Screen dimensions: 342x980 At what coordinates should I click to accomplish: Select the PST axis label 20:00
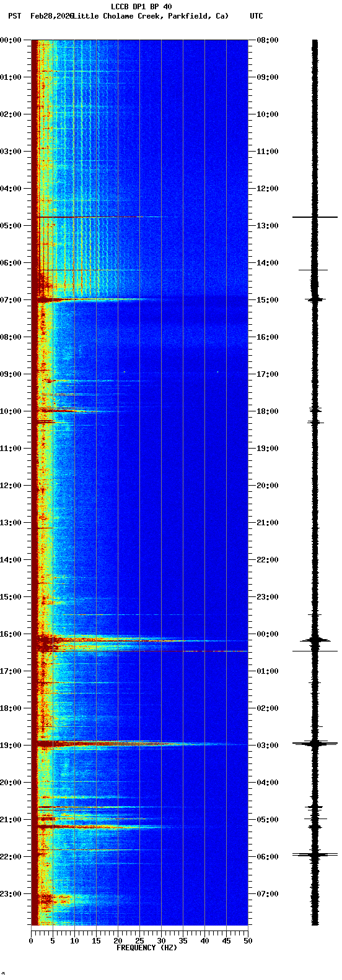[x=10, y=783]
